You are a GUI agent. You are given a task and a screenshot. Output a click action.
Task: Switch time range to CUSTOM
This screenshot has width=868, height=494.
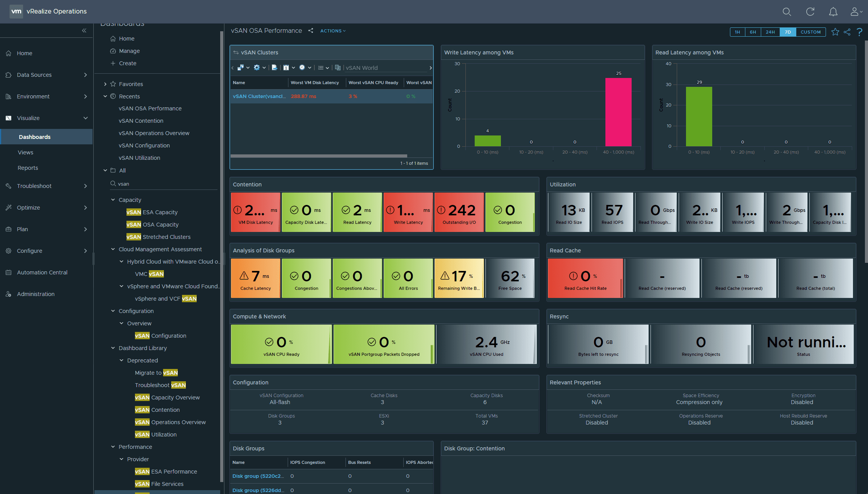(811, 32)
